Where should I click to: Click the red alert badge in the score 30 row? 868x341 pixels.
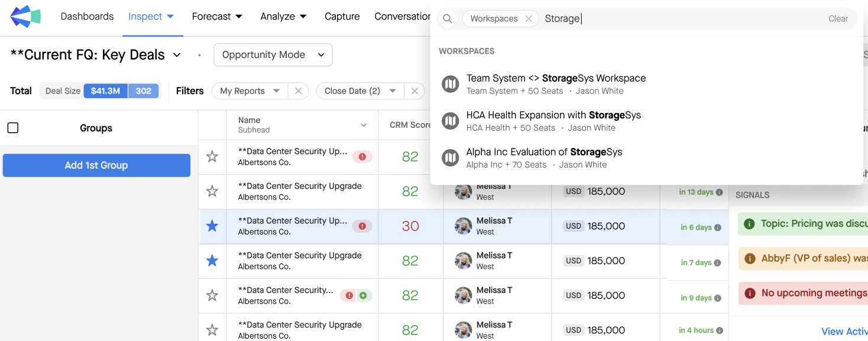tap(362, 226)
